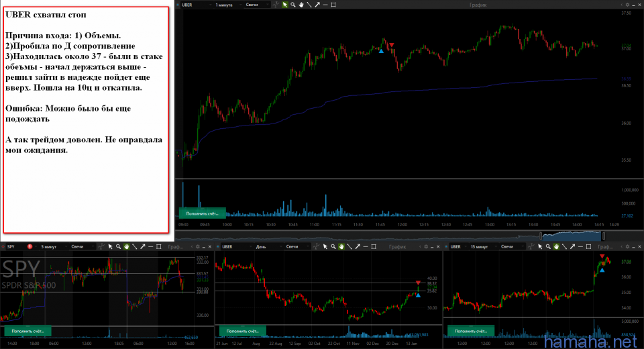Select the horizontal line tool in main UBER chart
The height and width of the screenshot is (349, 644).
(x=325, y=5)
